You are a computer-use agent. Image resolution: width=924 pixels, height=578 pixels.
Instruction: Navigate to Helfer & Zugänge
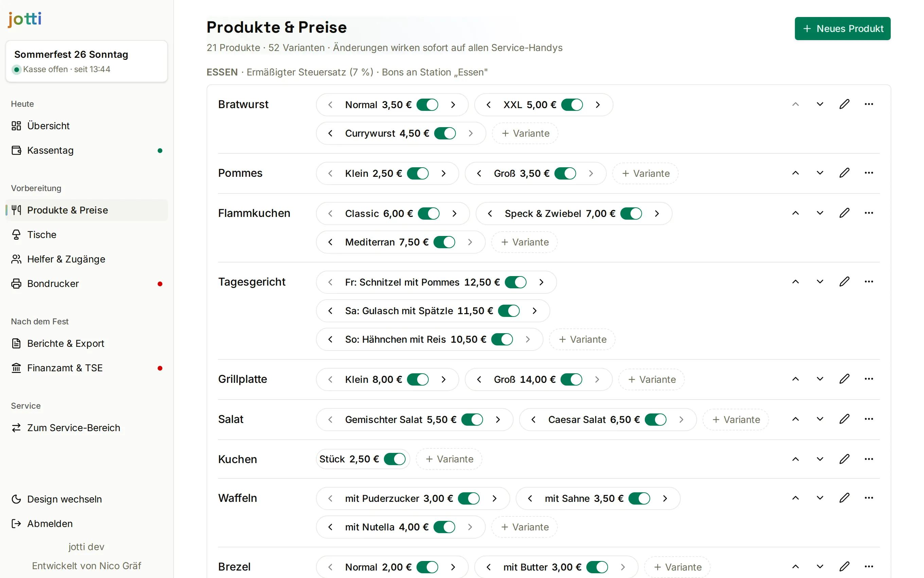click(87, 259)
